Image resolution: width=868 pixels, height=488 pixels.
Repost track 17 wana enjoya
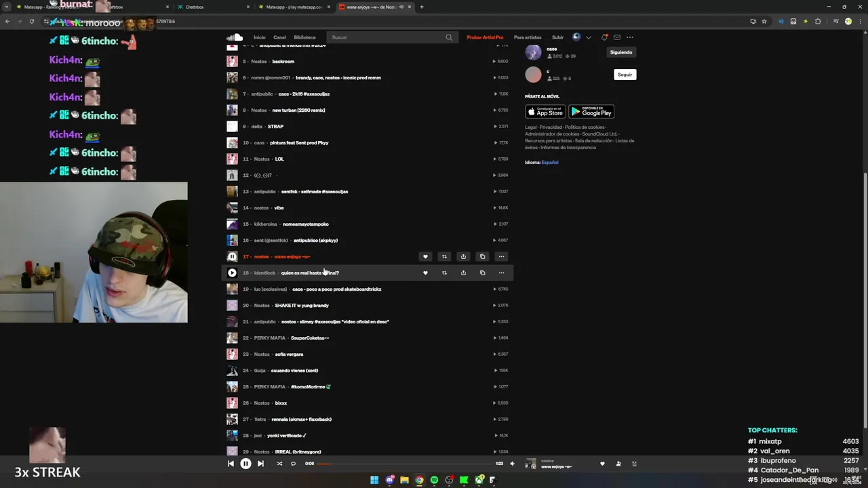(444, 256)
